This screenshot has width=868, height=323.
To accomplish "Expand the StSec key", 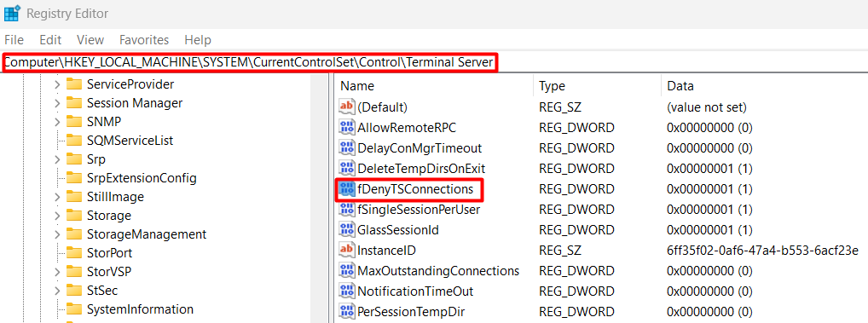I will 57,291.
